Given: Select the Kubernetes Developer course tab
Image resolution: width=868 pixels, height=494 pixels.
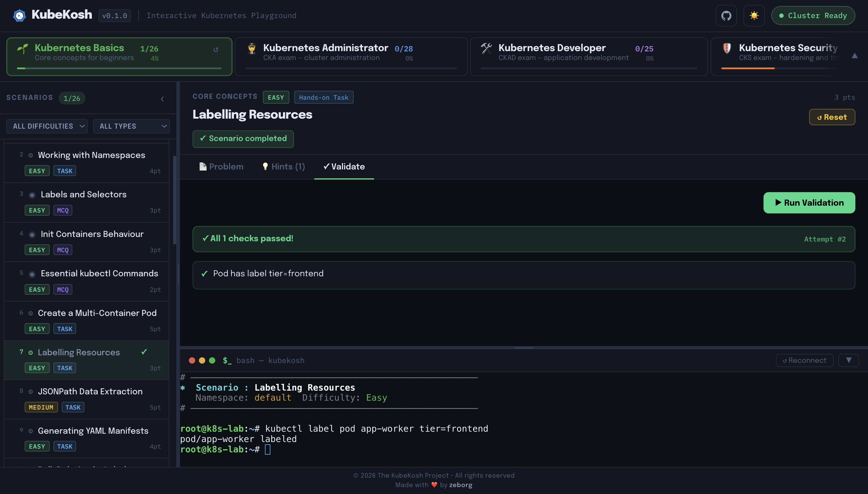Looking at the screenshot, I should [x=589, y=56].
